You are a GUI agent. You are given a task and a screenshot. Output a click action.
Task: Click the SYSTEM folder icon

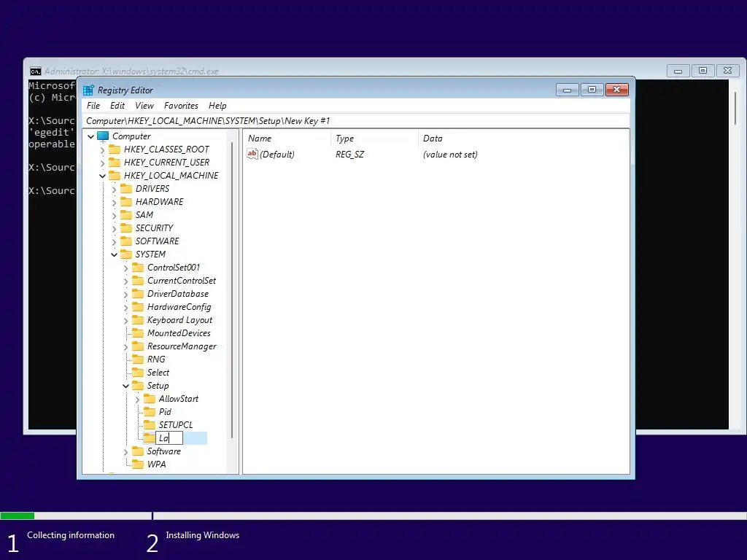coord(126,254)
